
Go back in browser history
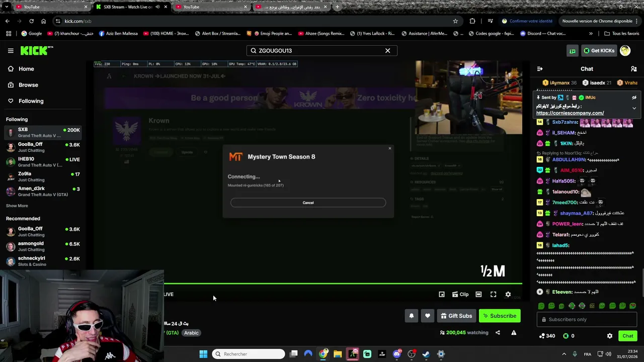7,21
